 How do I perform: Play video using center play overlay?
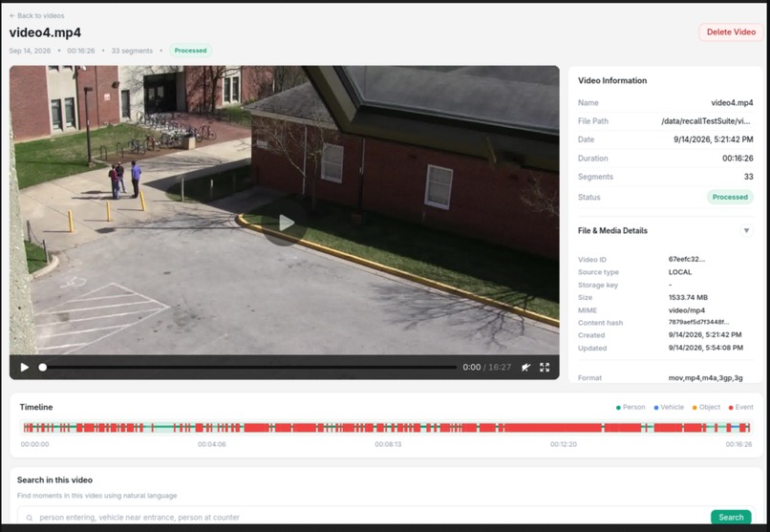[286, 223]
